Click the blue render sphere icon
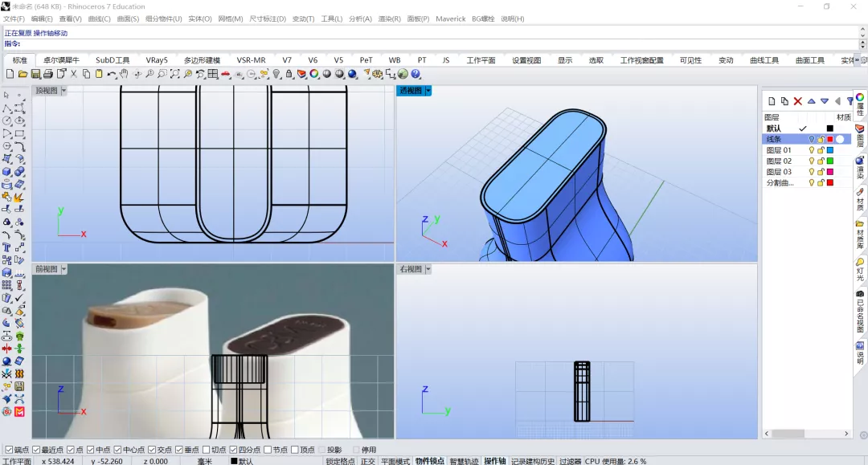 tap(353, 74)
